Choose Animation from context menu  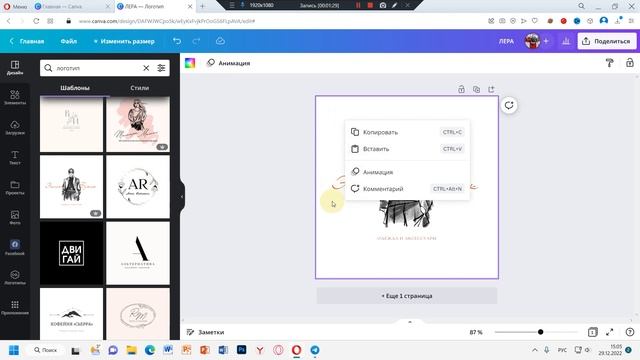pyautogui.click(x=407, y=172)
